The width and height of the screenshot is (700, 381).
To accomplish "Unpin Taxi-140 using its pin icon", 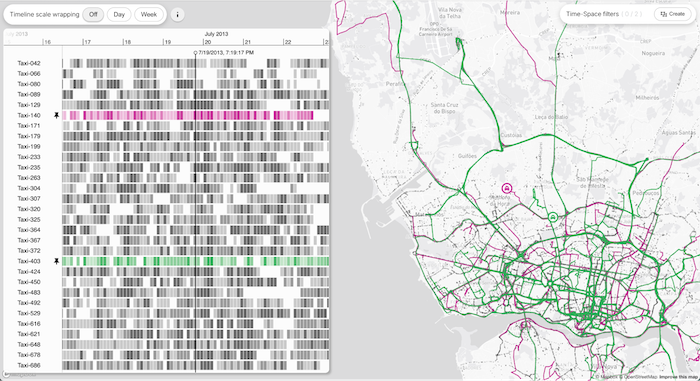I will [x=56, y=115].
